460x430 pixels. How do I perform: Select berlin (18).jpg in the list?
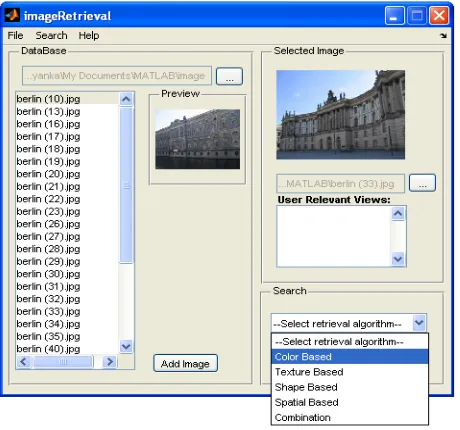point(67,149)
